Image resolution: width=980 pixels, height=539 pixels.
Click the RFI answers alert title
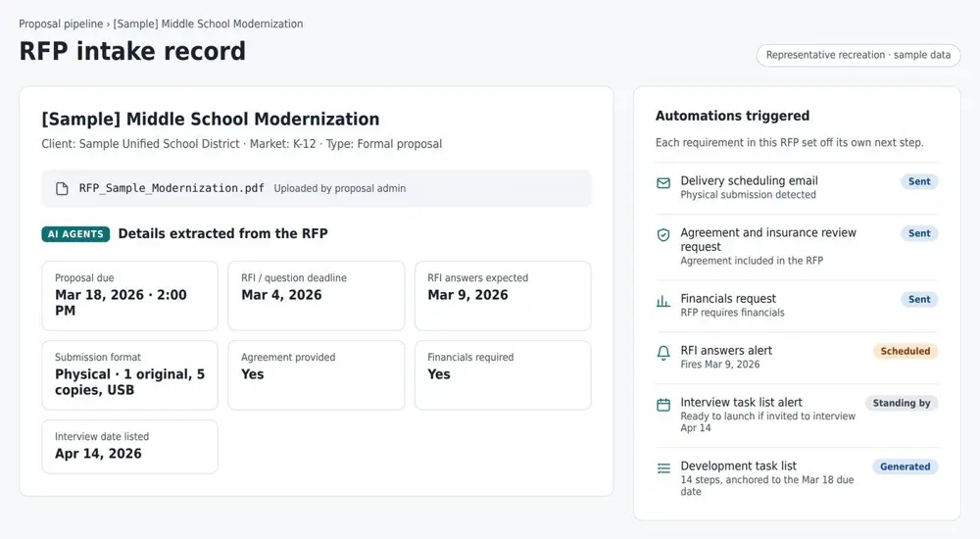pyautogui.click(x=726, y=351)
